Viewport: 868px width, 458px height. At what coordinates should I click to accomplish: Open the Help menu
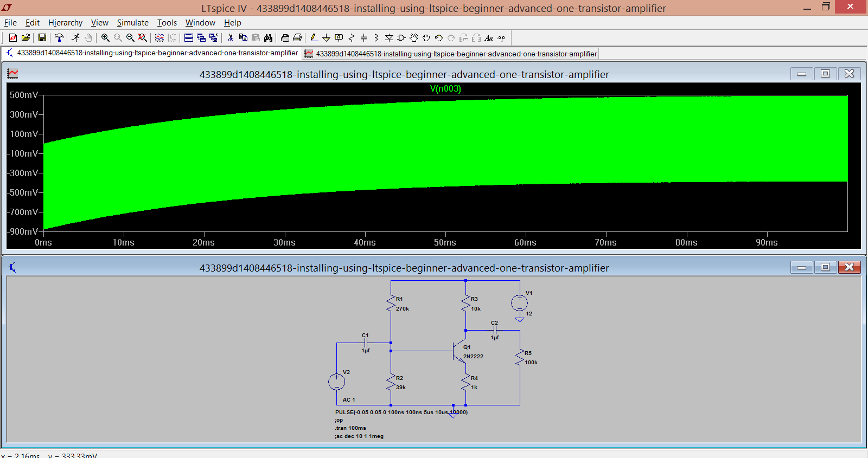point(233,23)
